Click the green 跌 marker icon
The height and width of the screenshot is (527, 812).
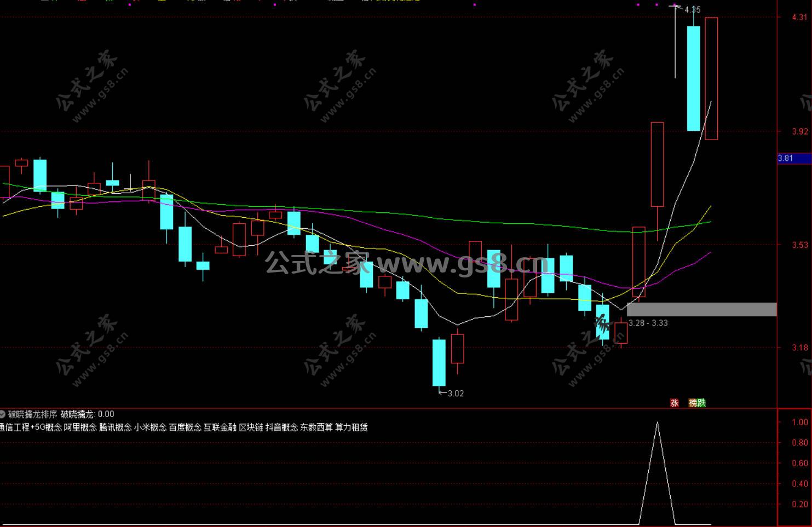pyautogui.click(x=701, y=403)
